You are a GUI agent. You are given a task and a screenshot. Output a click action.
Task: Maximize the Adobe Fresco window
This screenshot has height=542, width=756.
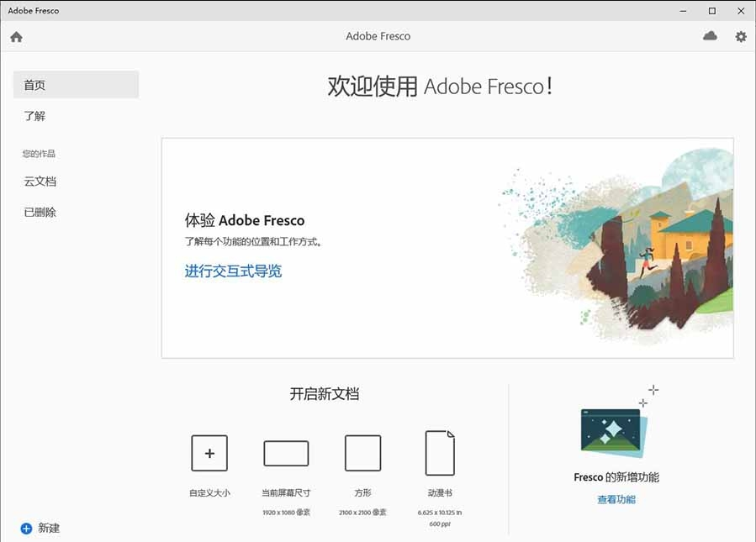click(712, 11)
